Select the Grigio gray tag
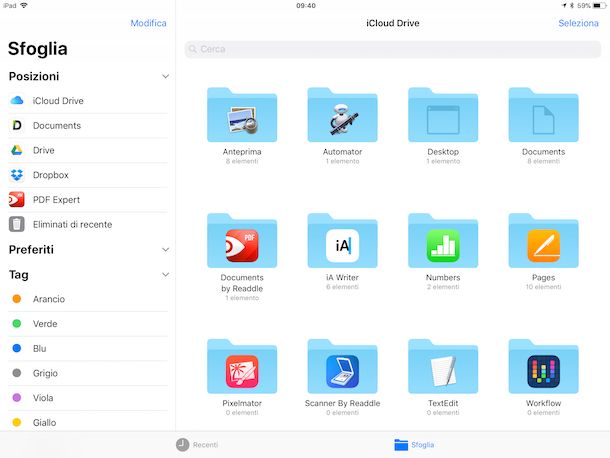Image resolution: width=610 pixels, height=458 pixels. coord(88,373)
